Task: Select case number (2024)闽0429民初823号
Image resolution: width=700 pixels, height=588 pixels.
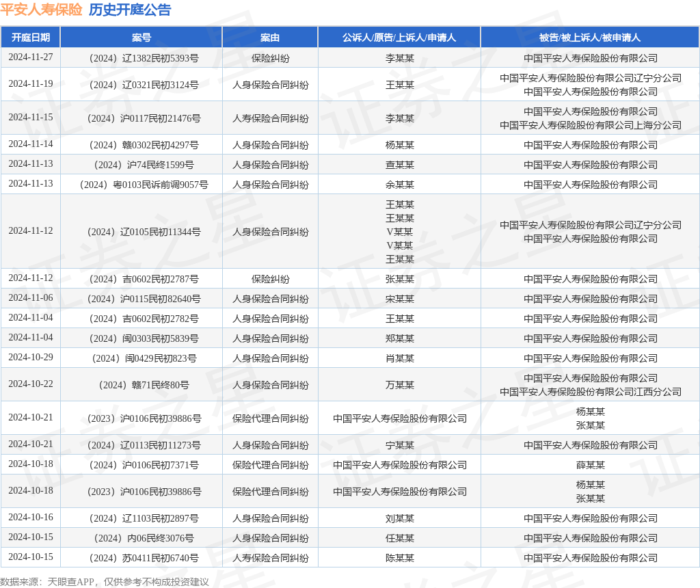Action: coord(144,358)
